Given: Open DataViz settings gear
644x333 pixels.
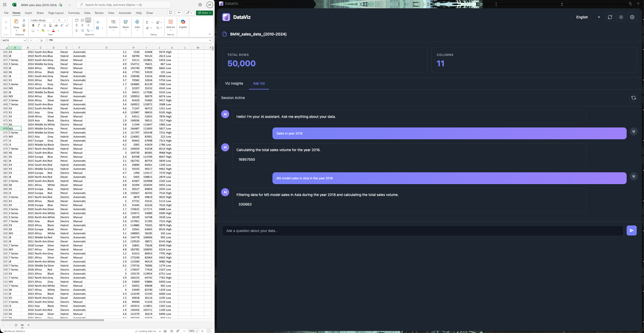Looking at the screenshot, I should [632, 17].
